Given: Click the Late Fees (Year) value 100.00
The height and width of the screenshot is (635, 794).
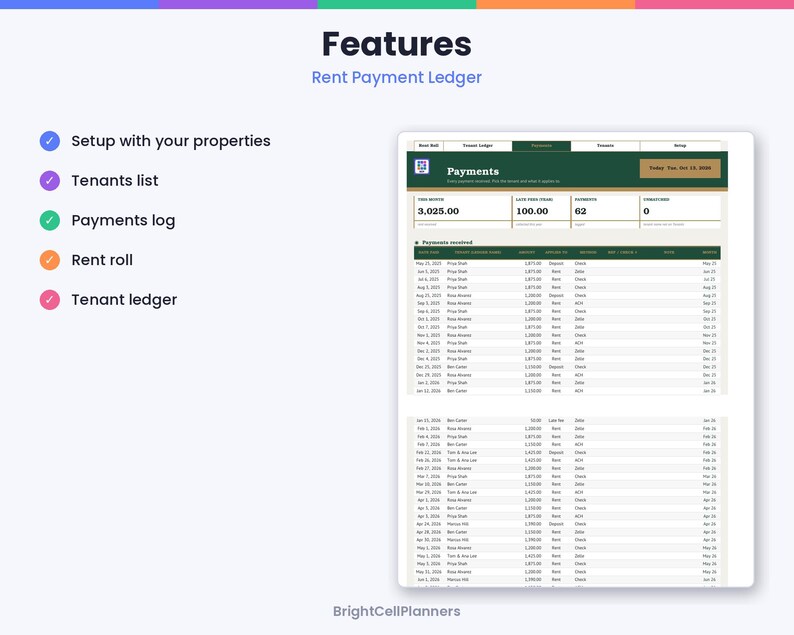Looking at the screenshot, I should (532, 211).
